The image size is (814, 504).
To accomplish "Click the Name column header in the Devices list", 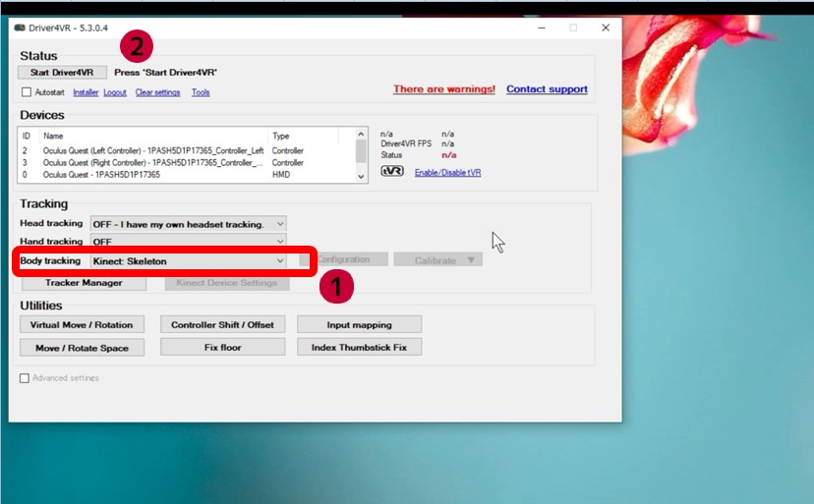I will (x=153, y=136).
